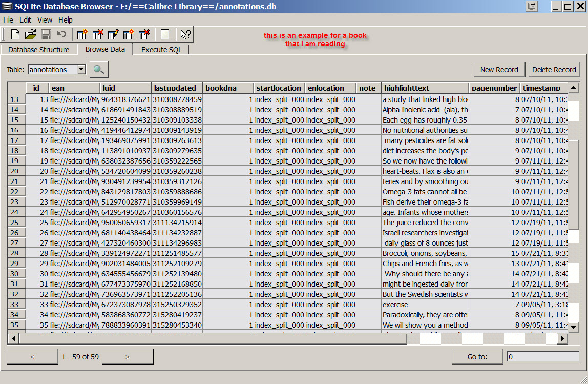Screen dimensions: 588x384
Task: Click the 'startlocation' column header
Action: click(x=279, y=88)
